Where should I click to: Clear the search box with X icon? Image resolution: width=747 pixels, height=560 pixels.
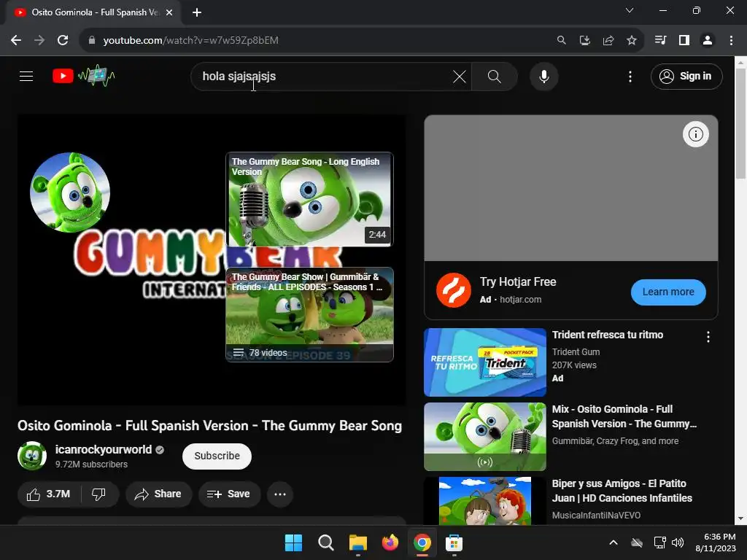(x=460, y=76)
